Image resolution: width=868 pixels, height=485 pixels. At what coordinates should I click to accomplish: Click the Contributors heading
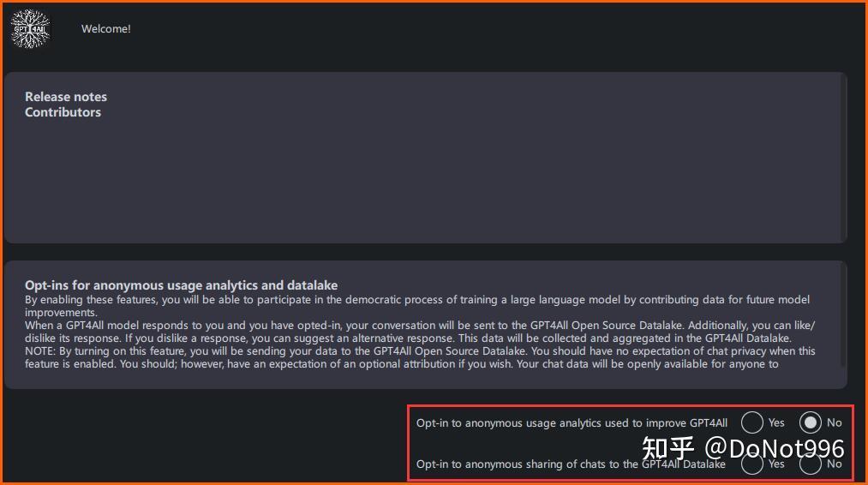63,112
